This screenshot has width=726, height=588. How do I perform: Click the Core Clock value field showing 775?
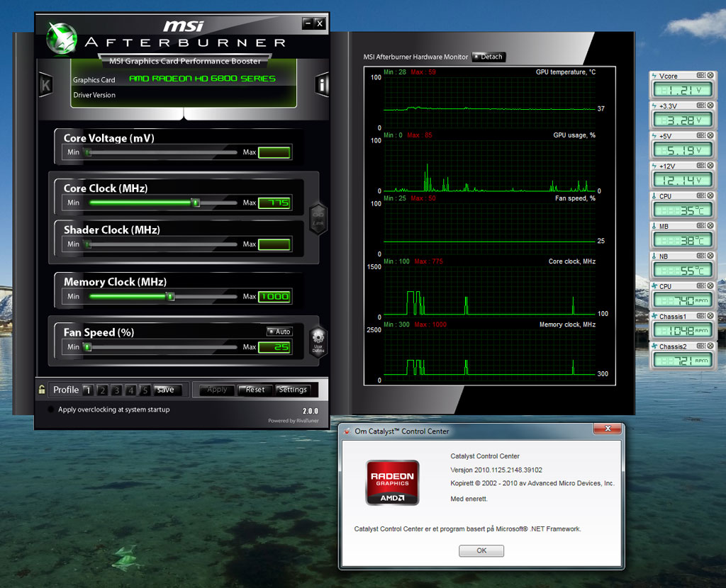click(x=274, y=203)
